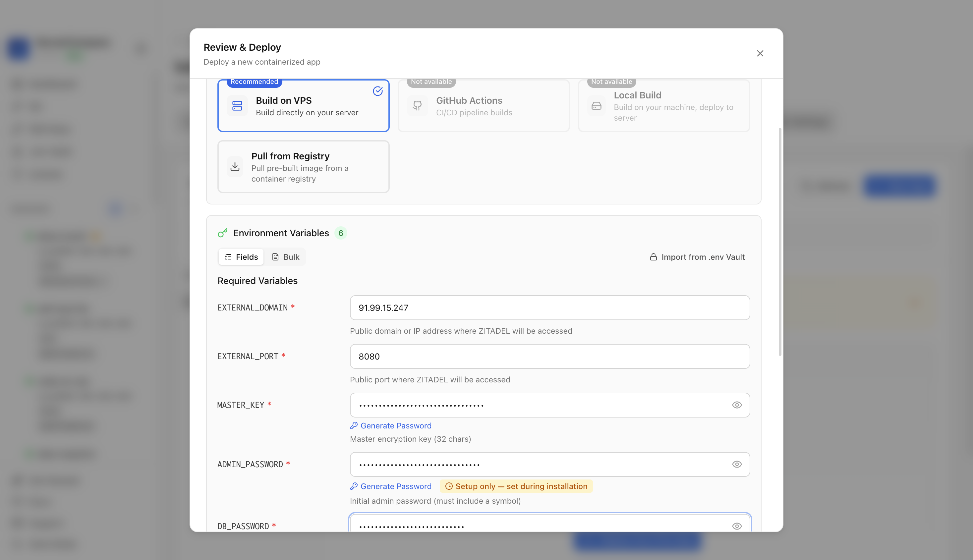Click the Master encryption key hint text
The height and width of the screenshot is (560, 973).
coord(410,439)
